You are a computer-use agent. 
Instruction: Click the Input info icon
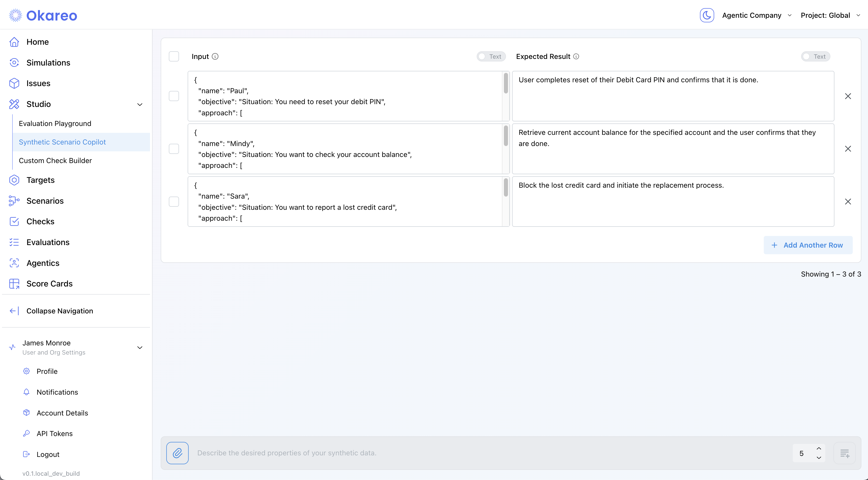click(215, 57)
